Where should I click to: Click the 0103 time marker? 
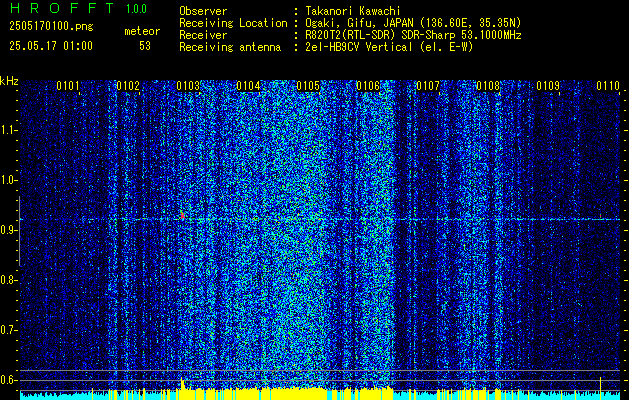pos(188,85)
